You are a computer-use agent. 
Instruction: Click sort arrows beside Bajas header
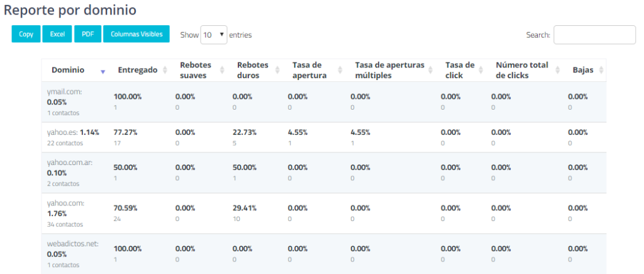click(x=601, y=70)
